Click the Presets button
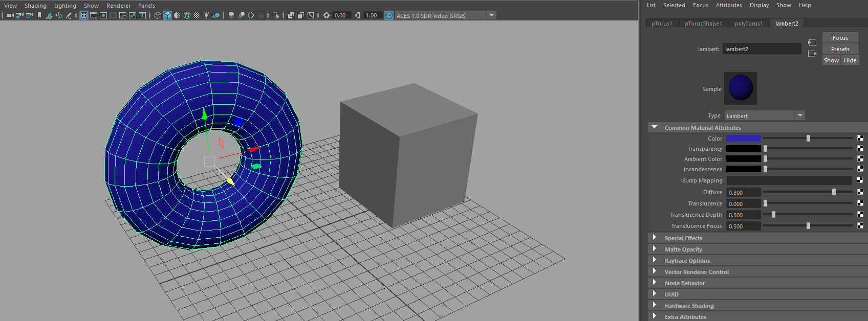This screenshot has width=868, height=321. (x=840, y=49)
